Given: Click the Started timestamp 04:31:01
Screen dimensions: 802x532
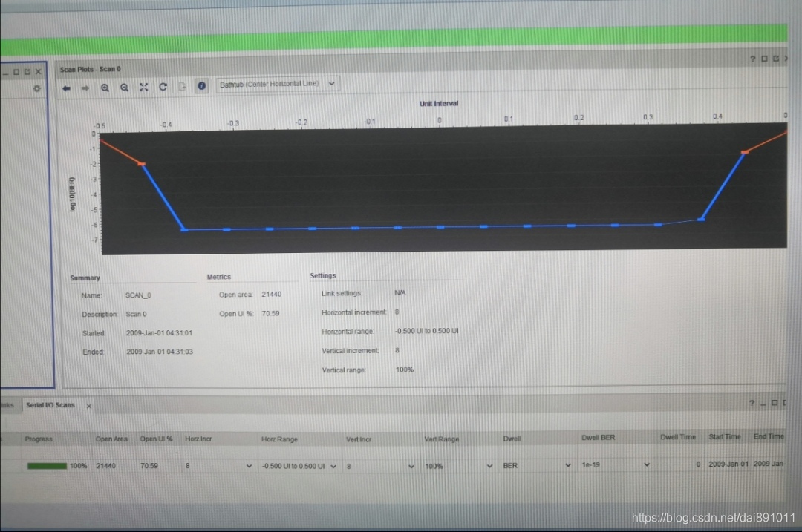Looking at the screenshot, I should point(159,332).
